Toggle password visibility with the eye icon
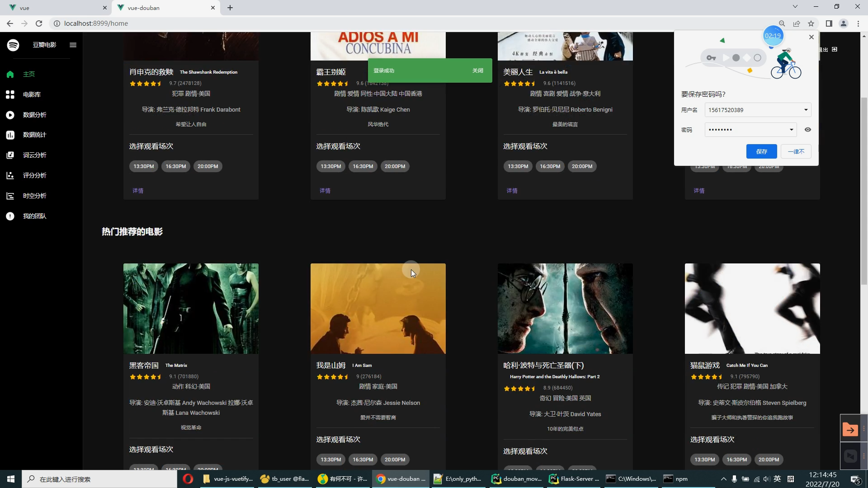The image size is (868, 488). [x=807, y=130]
